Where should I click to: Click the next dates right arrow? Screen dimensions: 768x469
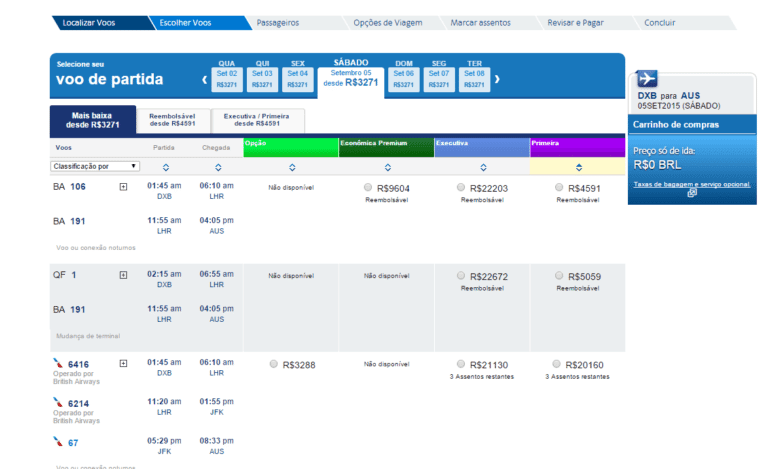497,79
